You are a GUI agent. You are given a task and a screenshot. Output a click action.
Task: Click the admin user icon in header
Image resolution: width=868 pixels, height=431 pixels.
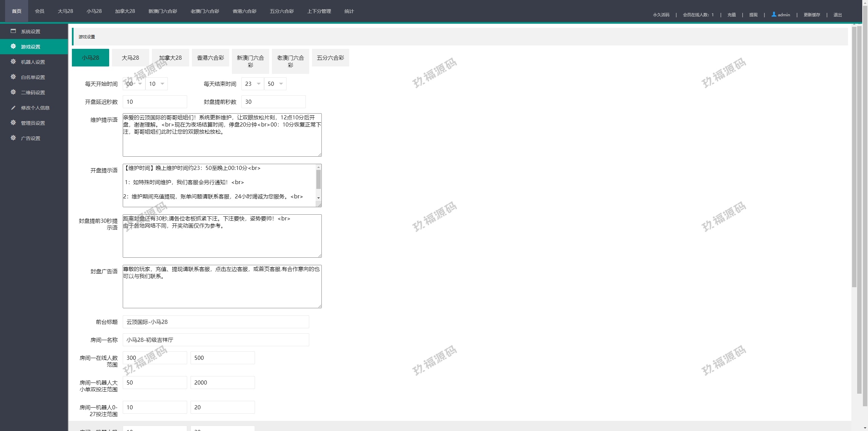point(774,14)
